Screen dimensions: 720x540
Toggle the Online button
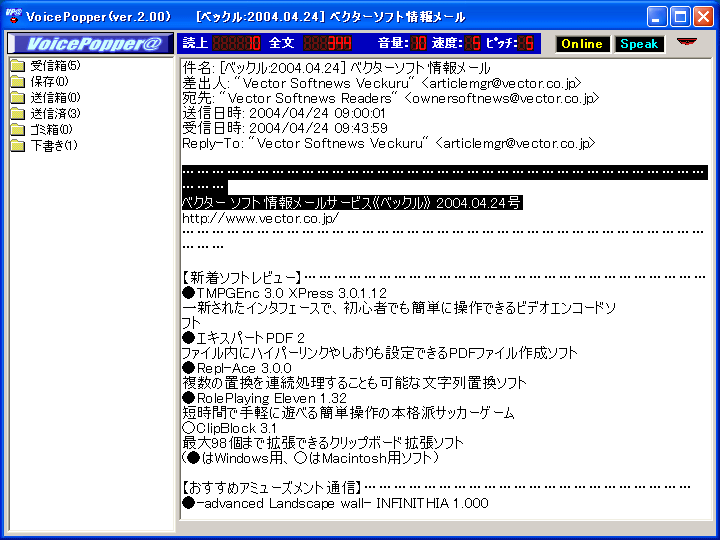click(582, 44)
